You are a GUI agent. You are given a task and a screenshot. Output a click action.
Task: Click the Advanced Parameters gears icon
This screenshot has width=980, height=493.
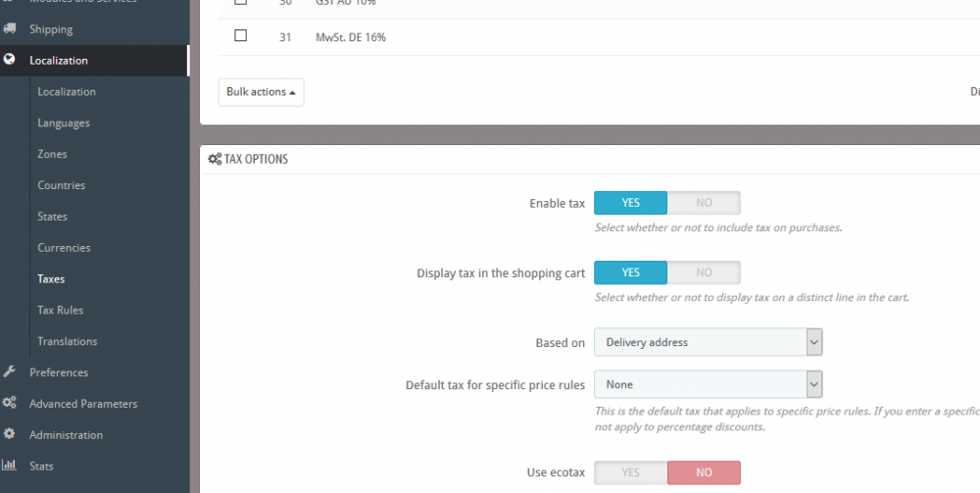(10, 404)
